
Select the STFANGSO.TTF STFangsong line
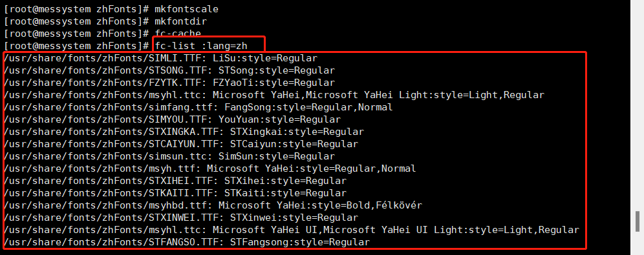[x=186, y=242]
